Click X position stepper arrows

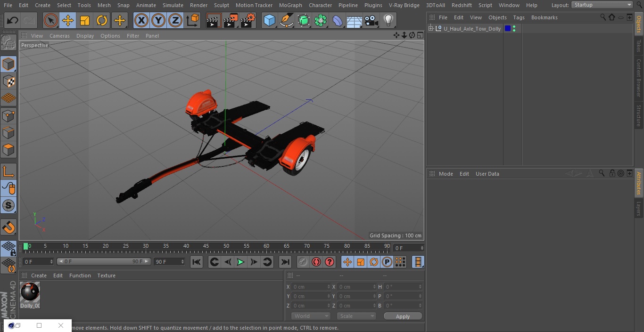click(x=329, y=286)
